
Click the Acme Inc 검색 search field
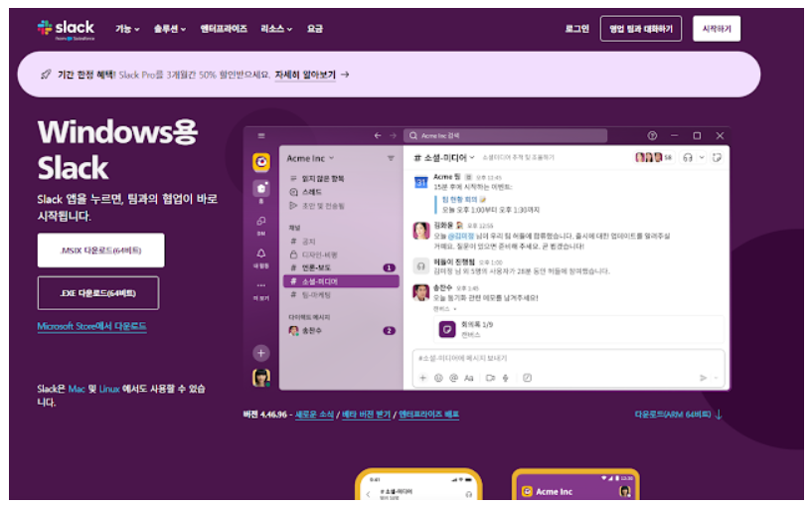tap(505, 135)
